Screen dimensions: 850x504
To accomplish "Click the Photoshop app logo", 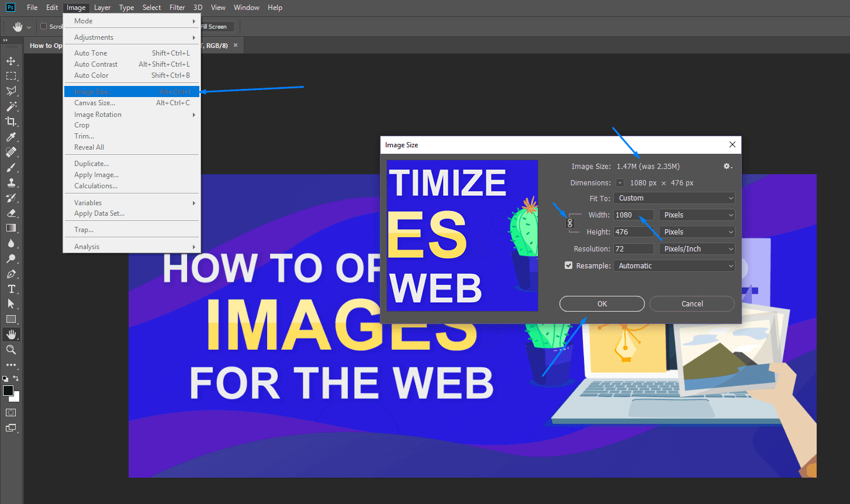I will pos(10,7).
